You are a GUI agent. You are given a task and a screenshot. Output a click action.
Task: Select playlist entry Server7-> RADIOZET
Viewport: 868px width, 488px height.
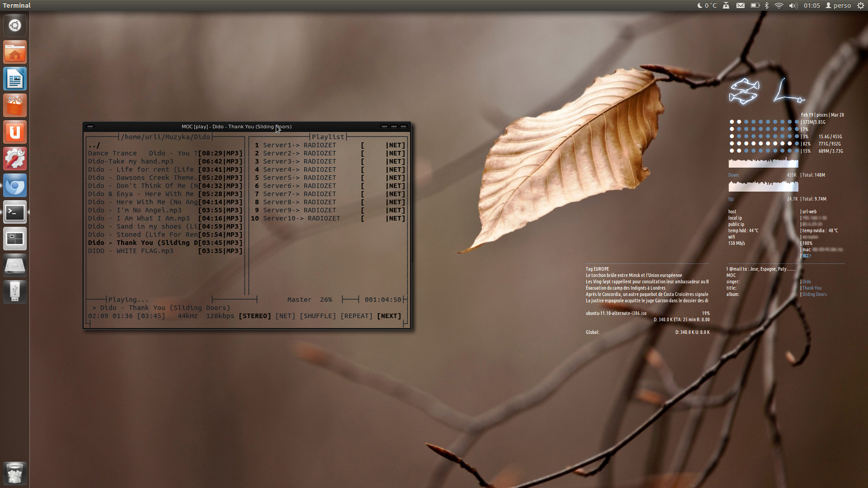pos(328,194)
